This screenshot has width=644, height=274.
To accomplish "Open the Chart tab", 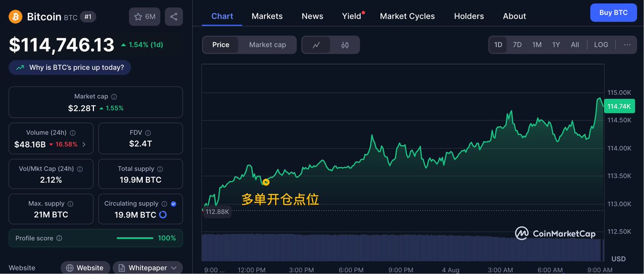I will pos(222,16).
